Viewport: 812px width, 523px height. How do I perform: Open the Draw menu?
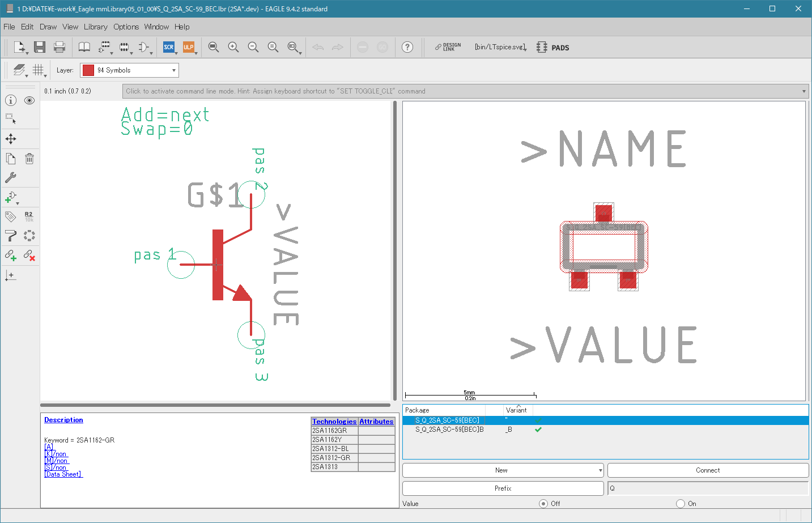point(48,27)
